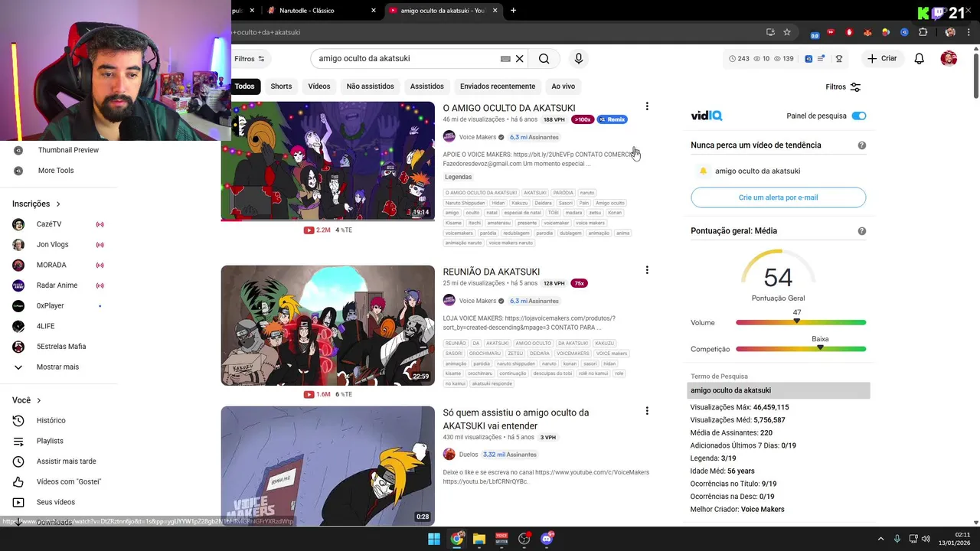The height and width of the screenshot is (551, 980).
Task: Open the on-screen keyboard icon in search box
Action: click(x=505, y=59)
